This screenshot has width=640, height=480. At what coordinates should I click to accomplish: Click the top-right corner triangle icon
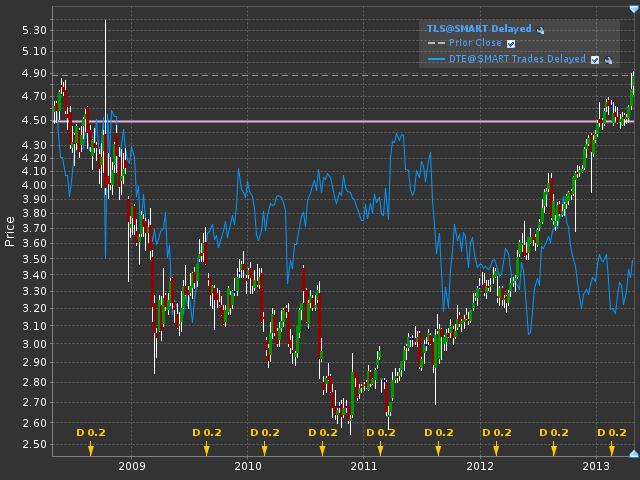click(x=634, y=9)
